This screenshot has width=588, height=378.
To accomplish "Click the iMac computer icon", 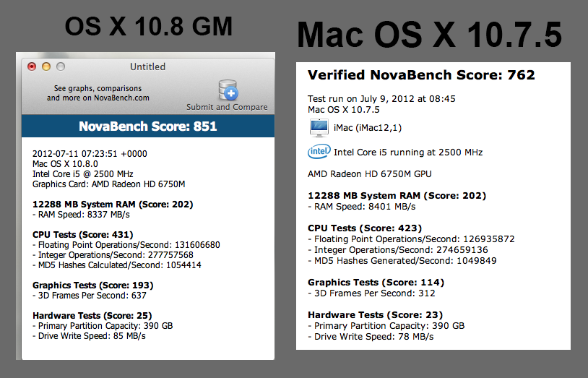I will 319,128.
